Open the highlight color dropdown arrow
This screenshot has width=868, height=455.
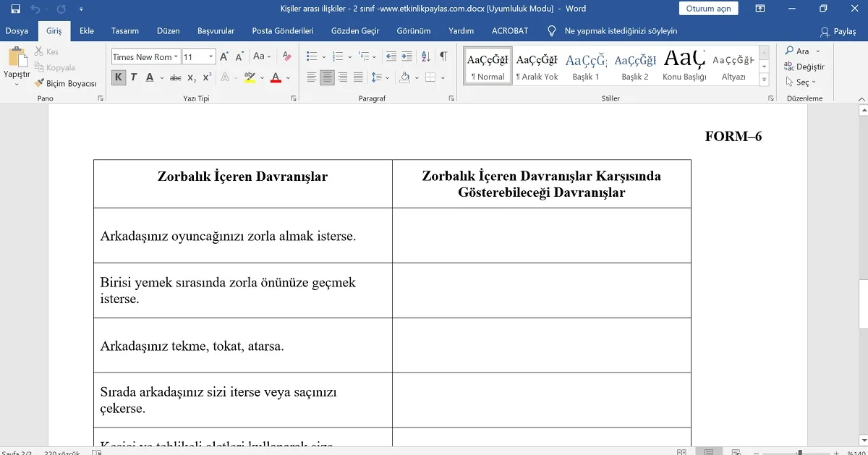coord(262,77)
